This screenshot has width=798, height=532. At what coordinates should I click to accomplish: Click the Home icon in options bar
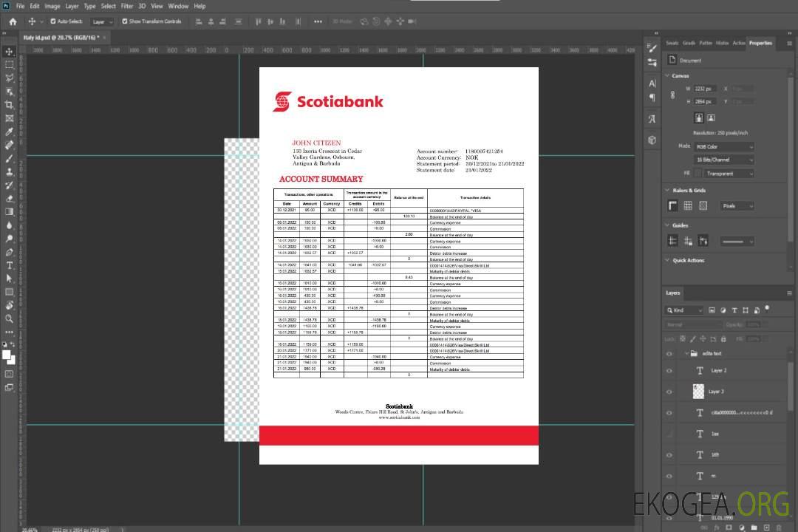click(13, 21)
